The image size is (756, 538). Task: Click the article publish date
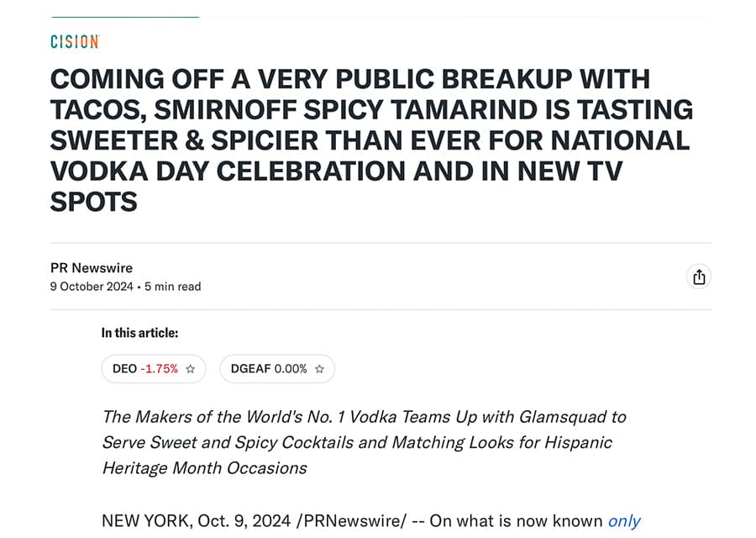[x=92, y=287]
